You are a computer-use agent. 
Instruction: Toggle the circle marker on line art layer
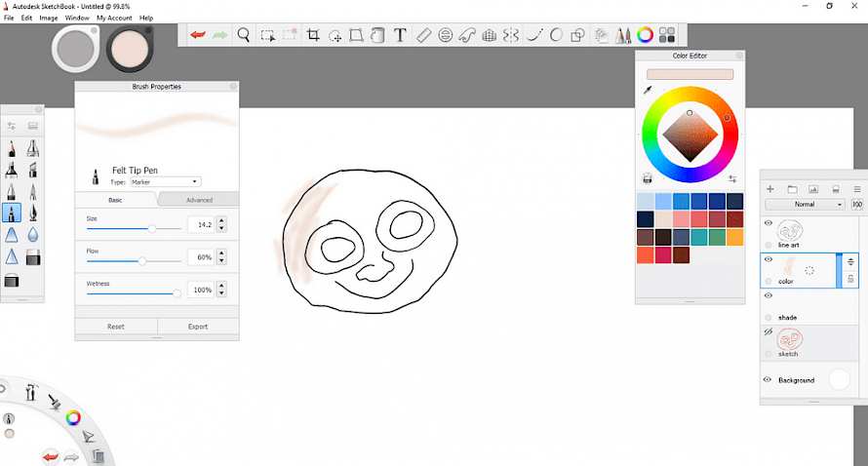pos(769,245)
